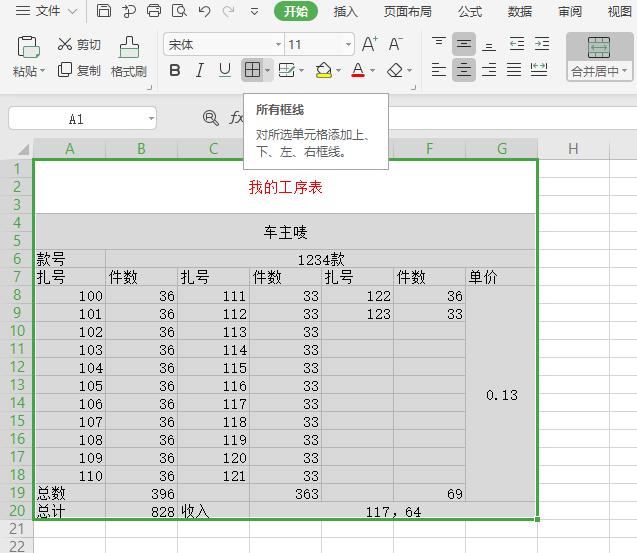
Task: Click the Paste clipboard icon
Action: 28,48
